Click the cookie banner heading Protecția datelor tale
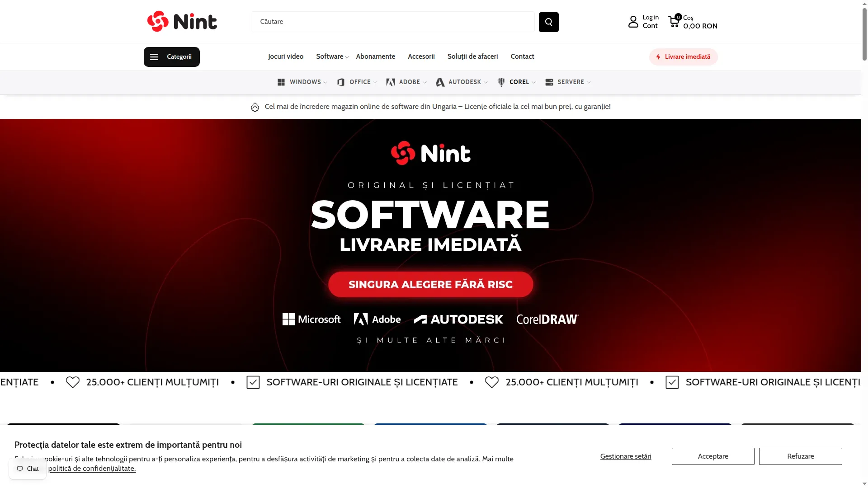 pyautogui.click(x=128, y=445)
